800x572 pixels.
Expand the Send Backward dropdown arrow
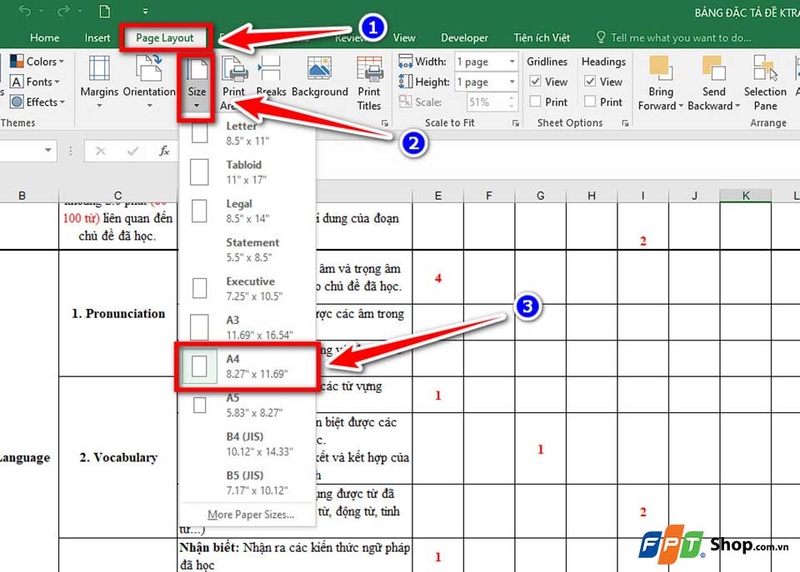[737, 106]
